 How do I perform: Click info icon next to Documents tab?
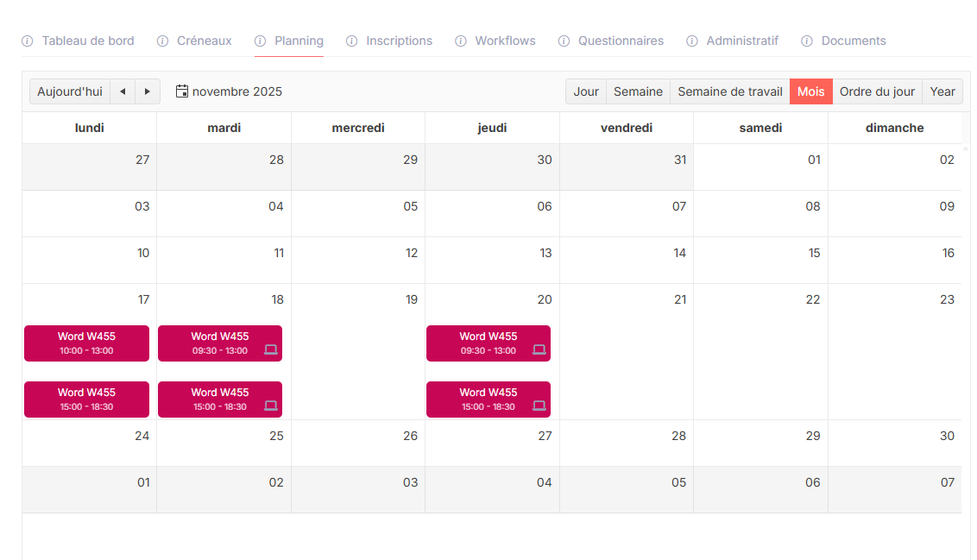pyautogui.click(x=807, y=41)
